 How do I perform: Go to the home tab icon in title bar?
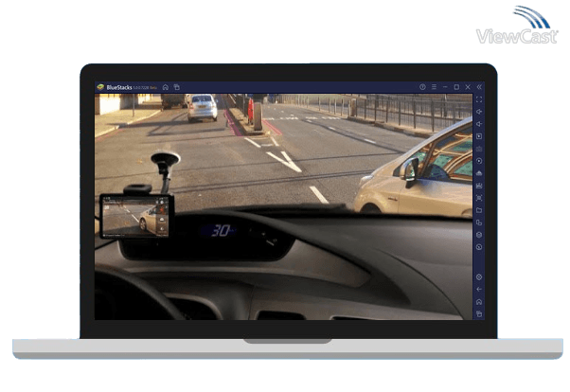pos(166,87)
